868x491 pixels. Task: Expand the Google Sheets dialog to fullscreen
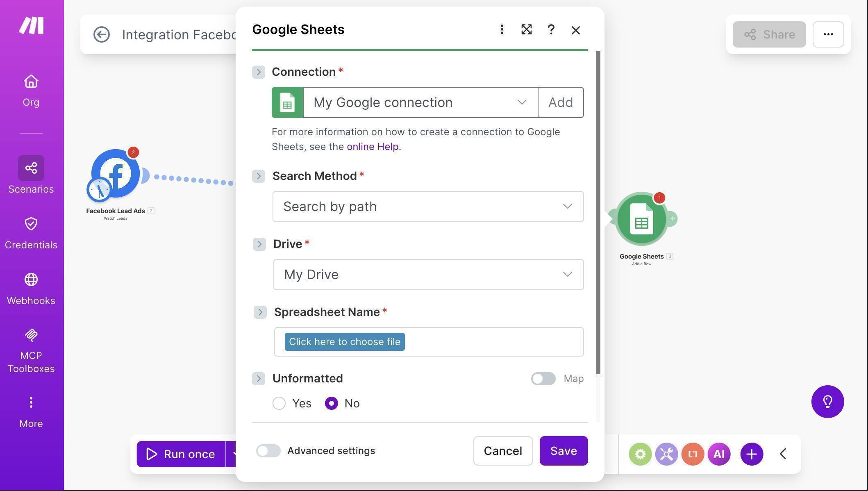click(527, 30)
